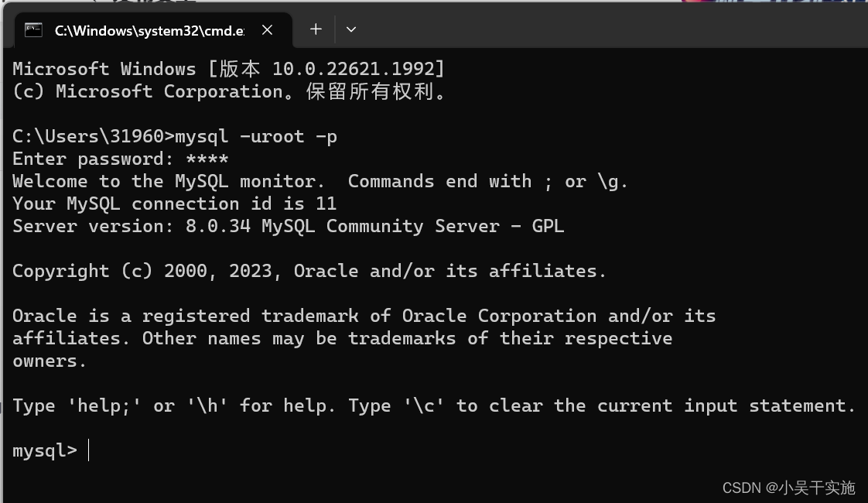Open a new terminal tab with the plus icon
868x503 pixels.
[316, 29]
